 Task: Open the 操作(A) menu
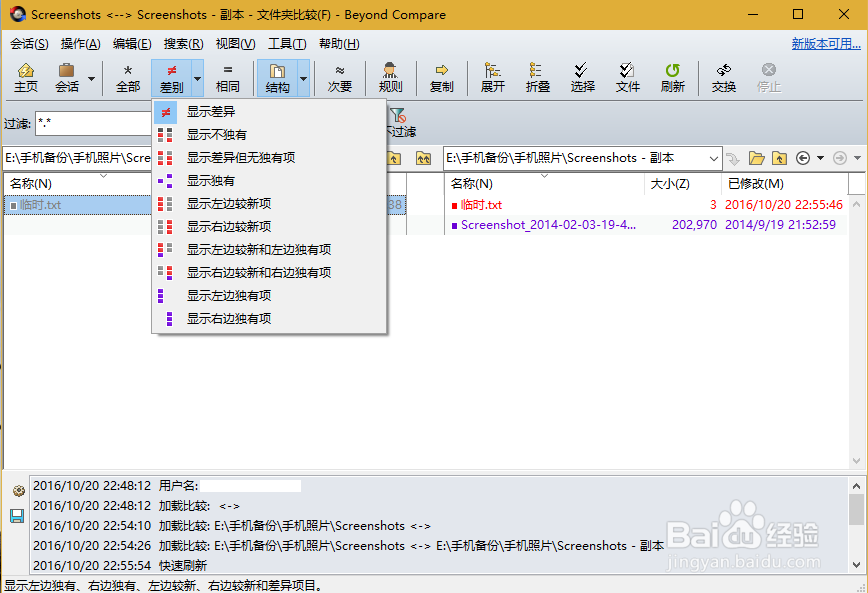click(80, 44)
